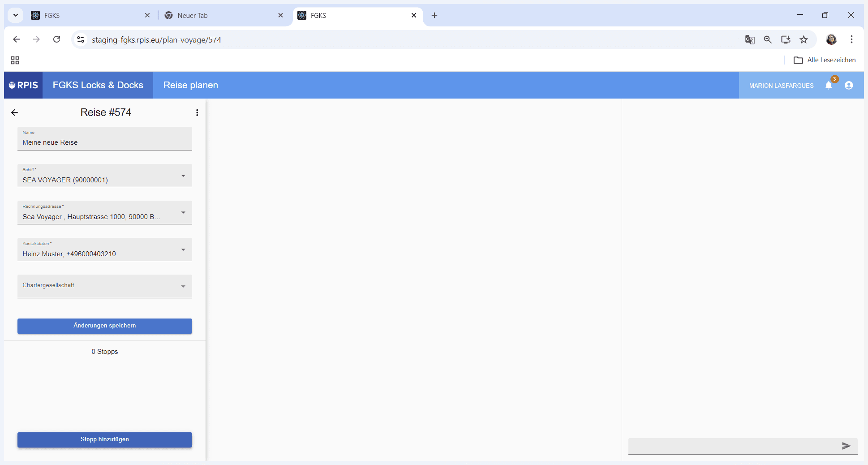Switch to the Neuer Tab browser tab
Screen dimensions: 868x465
224,15
